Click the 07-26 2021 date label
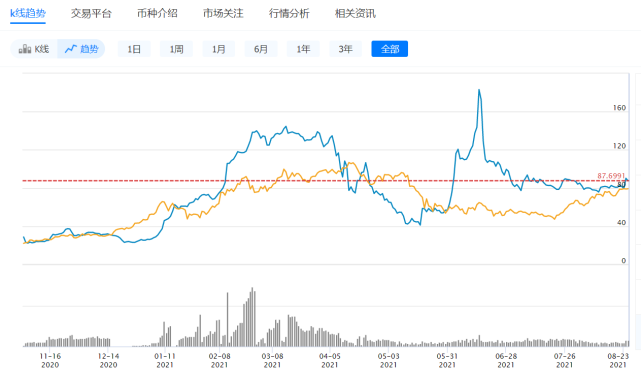Viewport: 641px width, 378px height. (565, 360)
